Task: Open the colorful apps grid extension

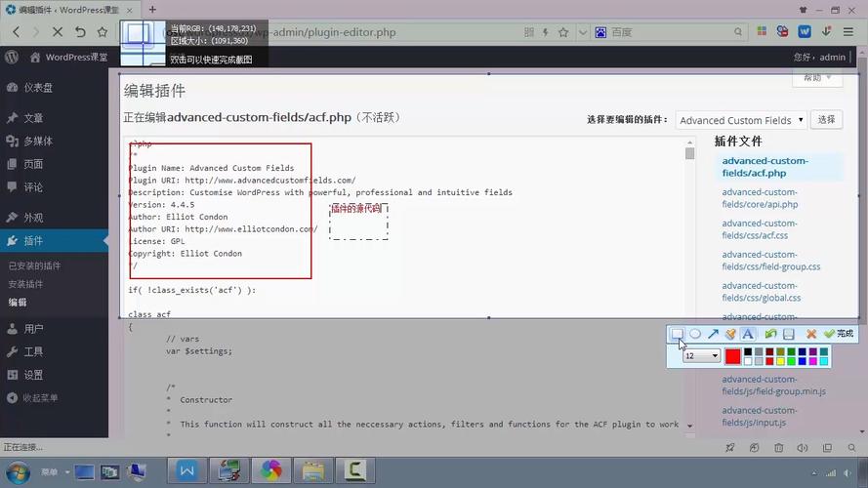Action: coord(762,31)
